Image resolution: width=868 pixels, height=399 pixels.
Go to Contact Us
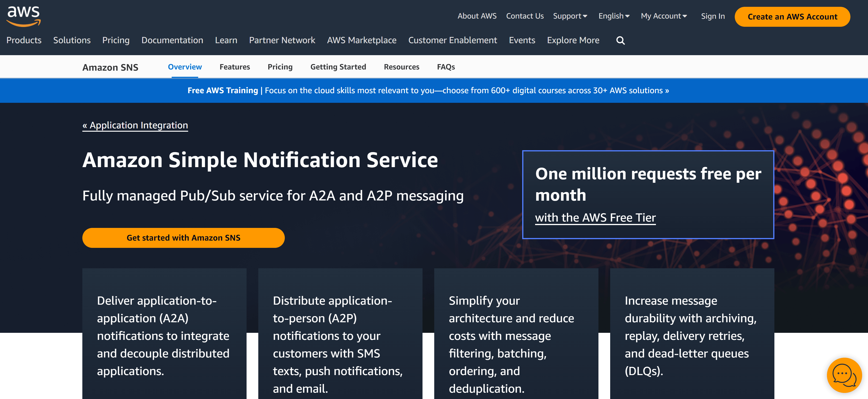click(525, 16)
